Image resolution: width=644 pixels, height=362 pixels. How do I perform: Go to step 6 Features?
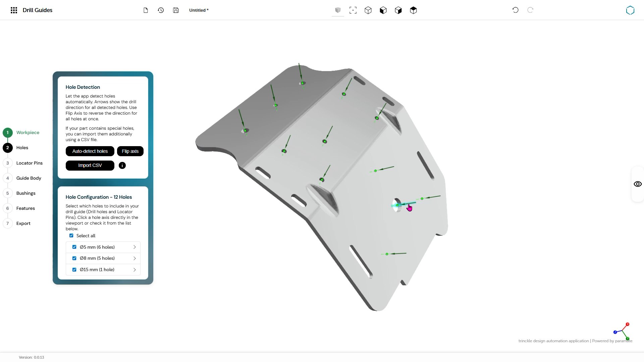point(19,208)
